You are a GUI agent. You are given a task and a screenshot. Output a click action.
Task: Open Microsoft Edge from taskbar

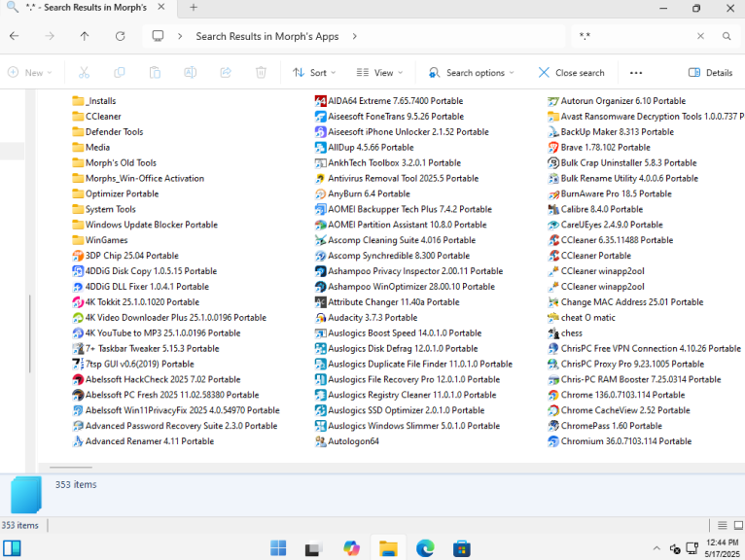pyautogui.click(x=425, y=548)
